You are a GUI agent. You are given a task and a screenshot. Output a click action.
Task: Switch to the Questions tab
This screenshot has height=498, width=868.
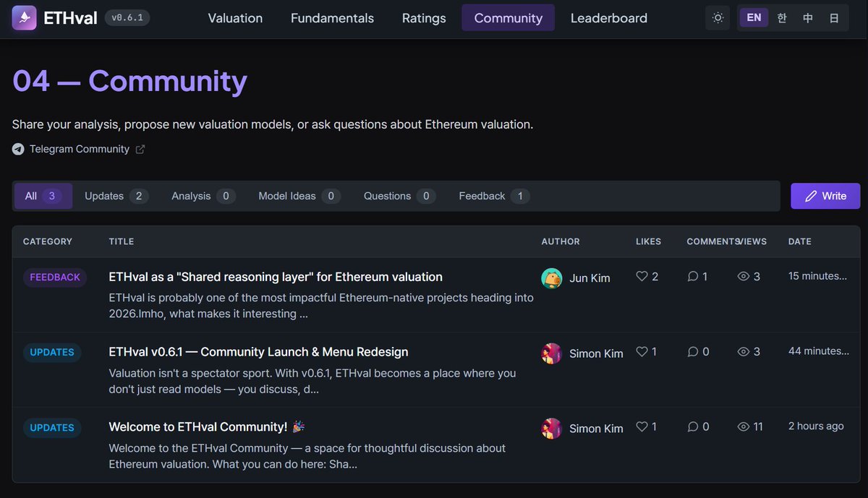399,196
